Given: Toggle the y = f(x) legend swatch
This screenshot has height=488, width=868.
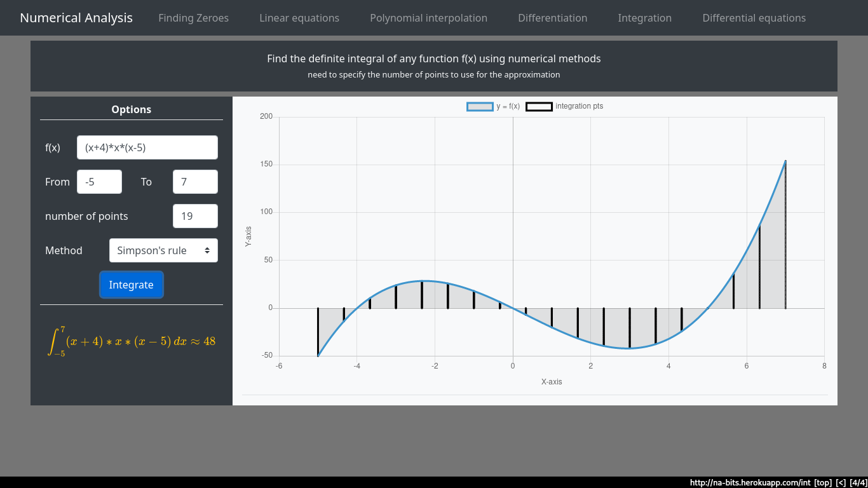Looking at the screenshot, I should tap(480, 107).
